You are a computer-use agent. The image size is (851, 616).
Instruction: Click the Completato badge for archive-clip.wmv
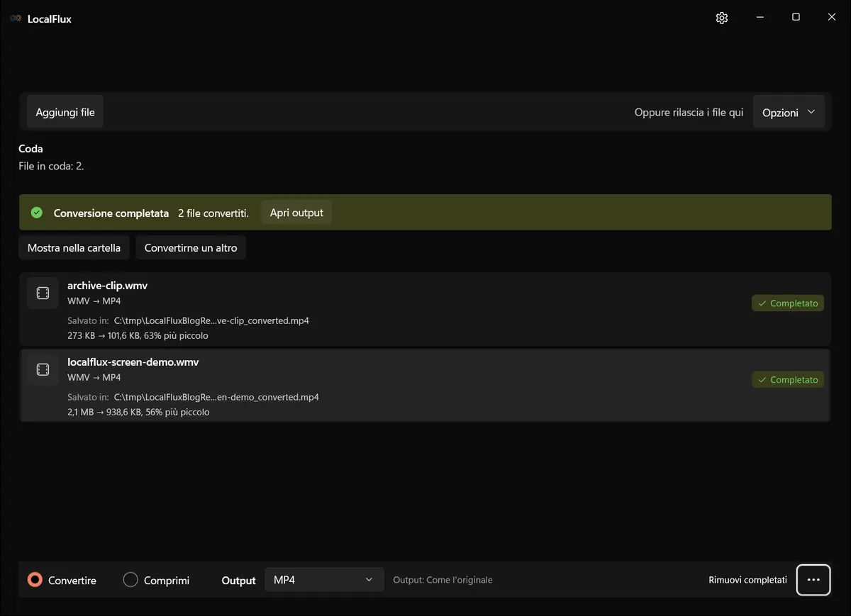pos(788,303)
